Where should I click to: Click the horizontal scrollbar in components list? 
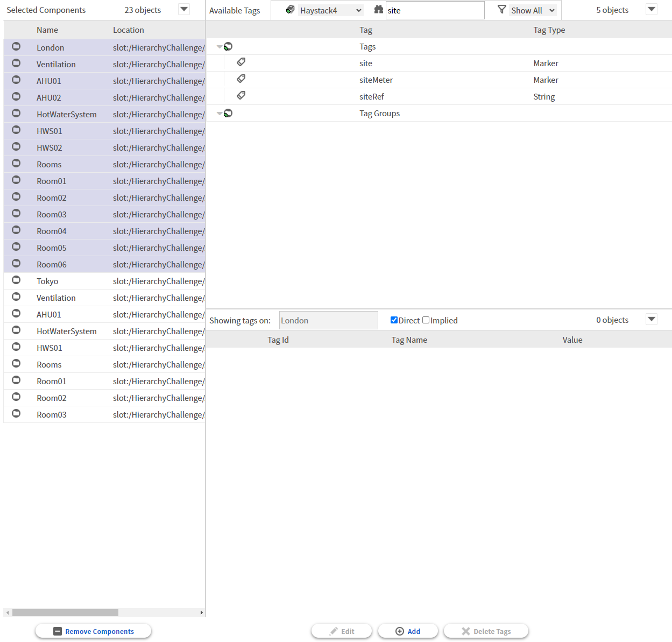pyautogui.click(x=65, y=612)
